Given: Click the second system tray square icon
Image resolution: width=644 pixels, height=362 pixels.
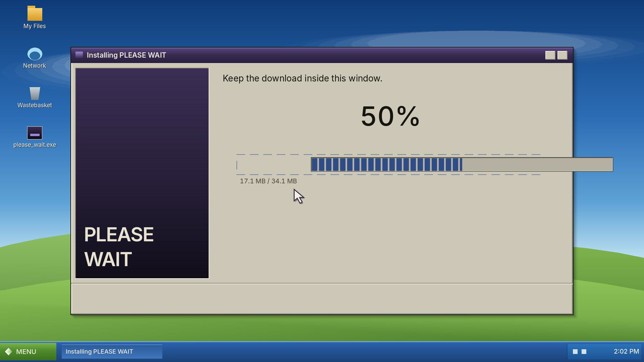Looking at the screenshot, I should point(584,352).
